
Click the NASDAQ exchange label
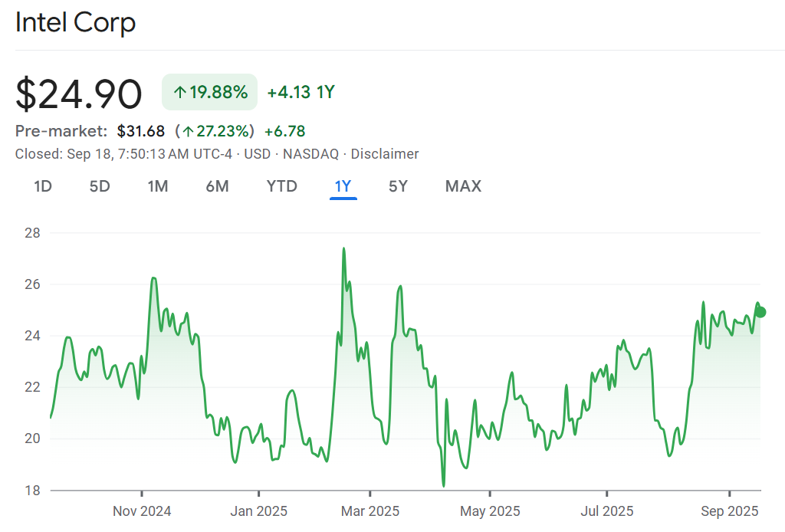[311, 153]
